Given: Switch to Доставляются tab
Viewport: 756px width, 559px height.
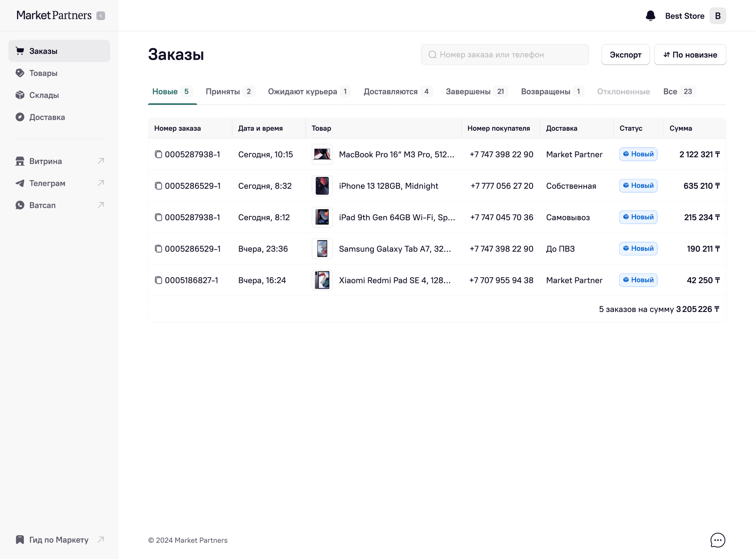Looking at the screenshot, I should tap(398, 91).
